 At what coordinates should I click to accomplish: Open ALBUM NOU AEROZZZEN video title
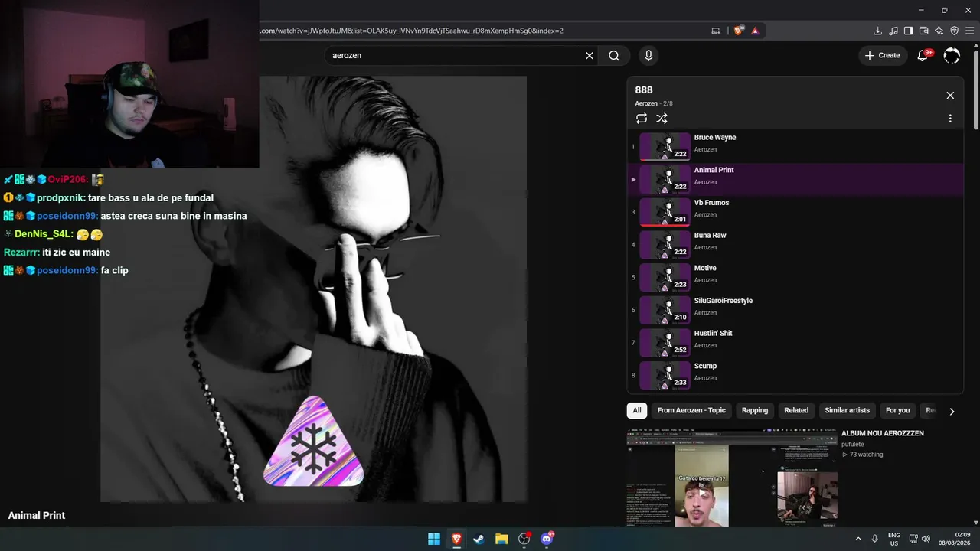tap(883, 433)
